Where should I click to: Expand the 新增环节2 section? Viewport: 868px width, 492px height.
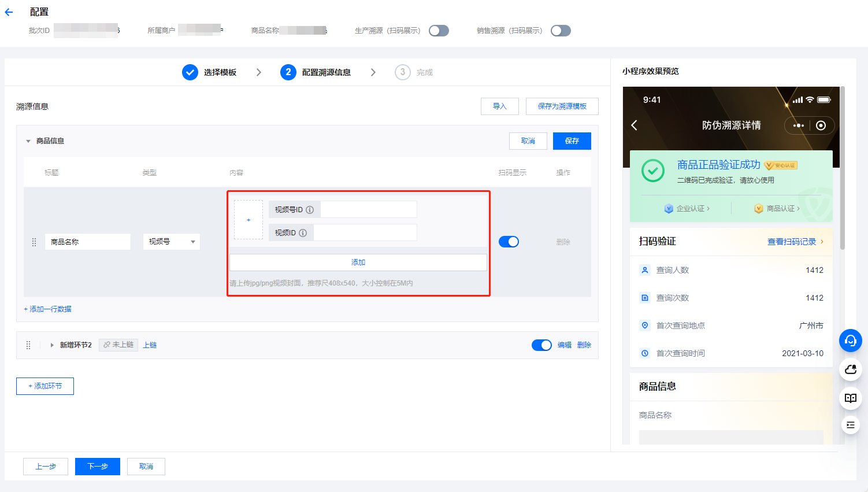52,345
